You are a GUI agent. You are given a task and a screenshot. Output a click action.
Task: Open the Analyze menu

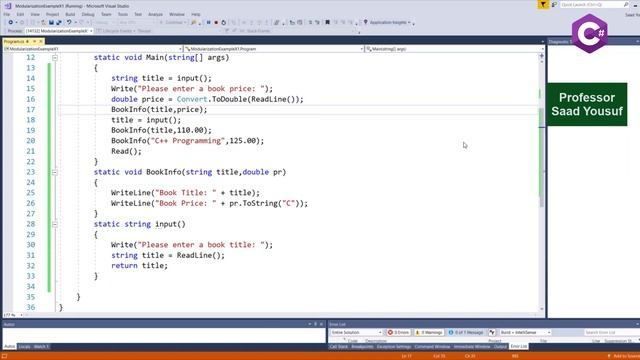pyautogui.click(x=156, y=14)
